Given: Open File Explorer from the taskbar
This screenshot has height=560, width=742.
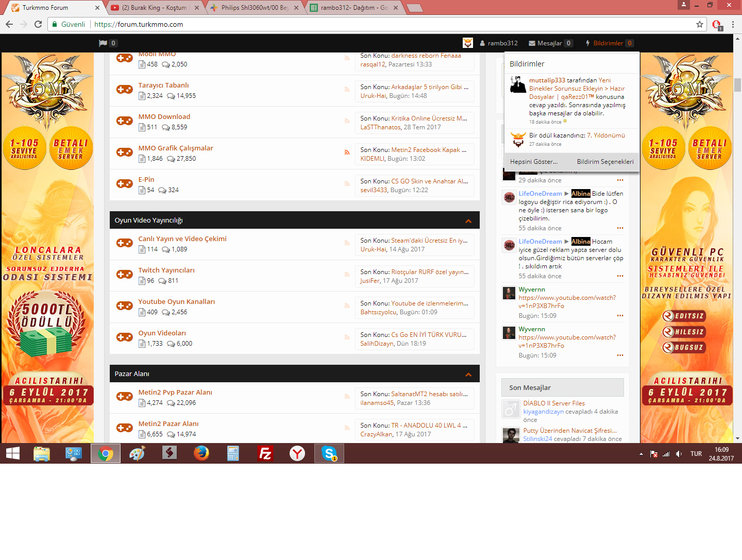Looking at the screenshot, I should click(42, 453).
